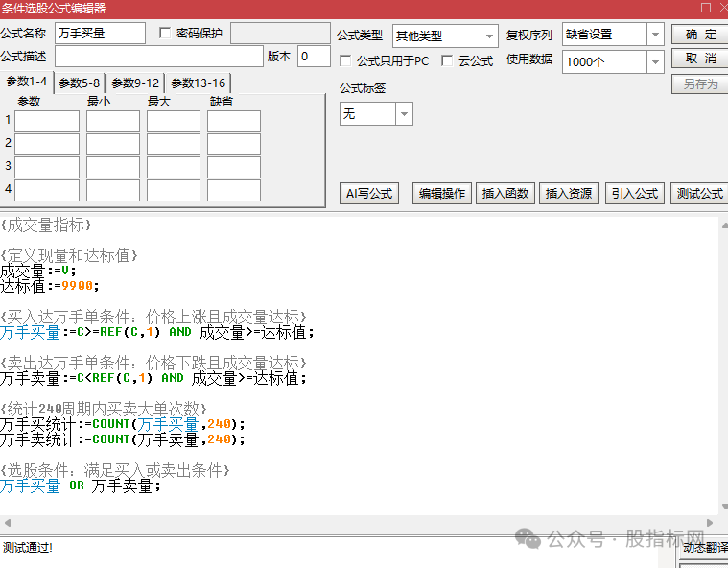Screen dimensions: 728x568
Task: Click the code line 成交量:=V;
Action: [38, 271]
